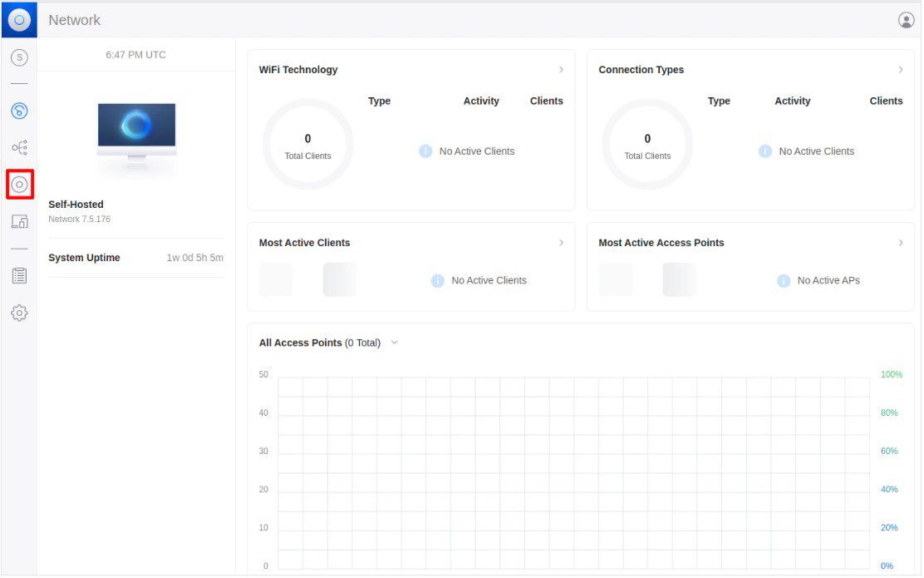Open the Connection Types details chevron
Screen dimensions: 924x578
902,70
